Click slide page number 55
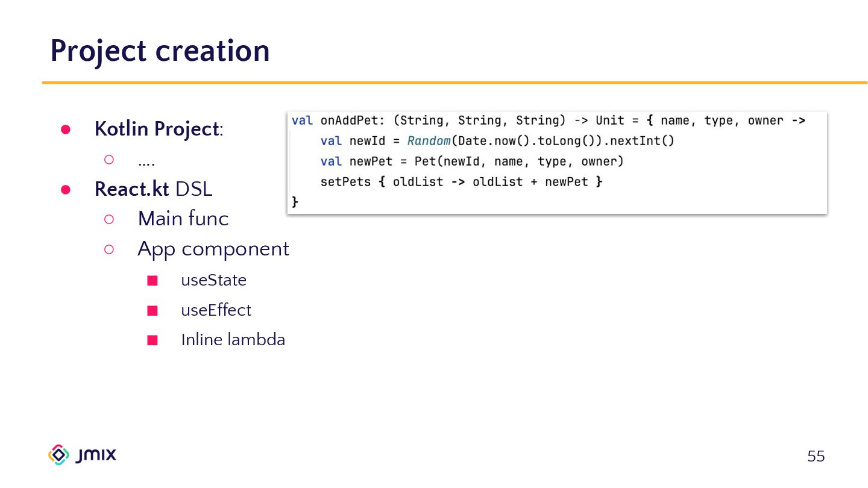Image resolution: width=868 pixels, height=488 pixels. (816, 457)
